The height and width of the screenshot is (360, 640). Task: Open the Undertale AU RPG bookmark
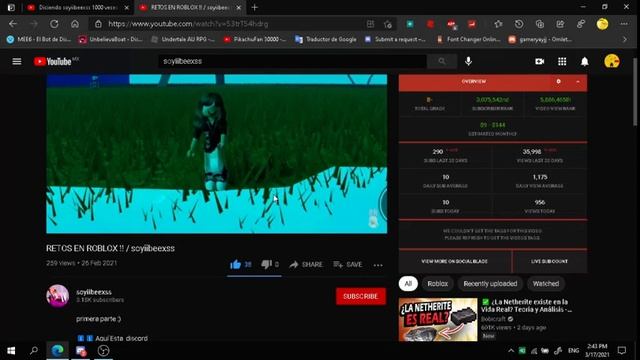(x=183, y=39)
